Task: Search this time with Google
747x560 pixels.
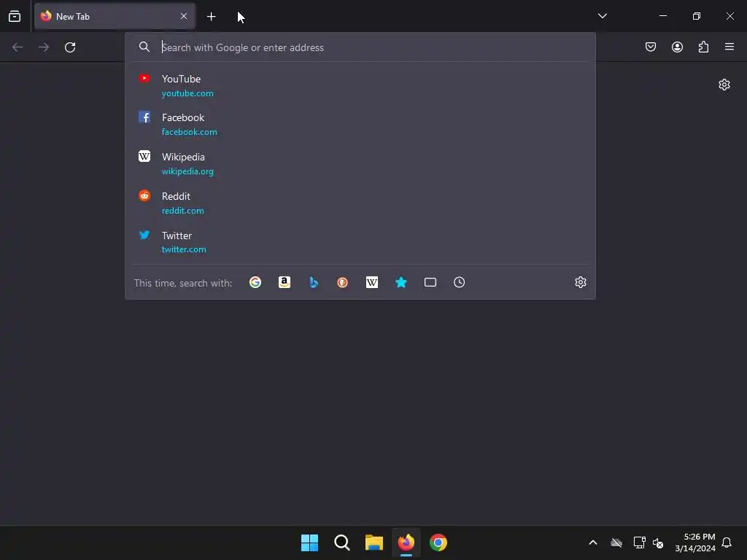Action: 255,282
